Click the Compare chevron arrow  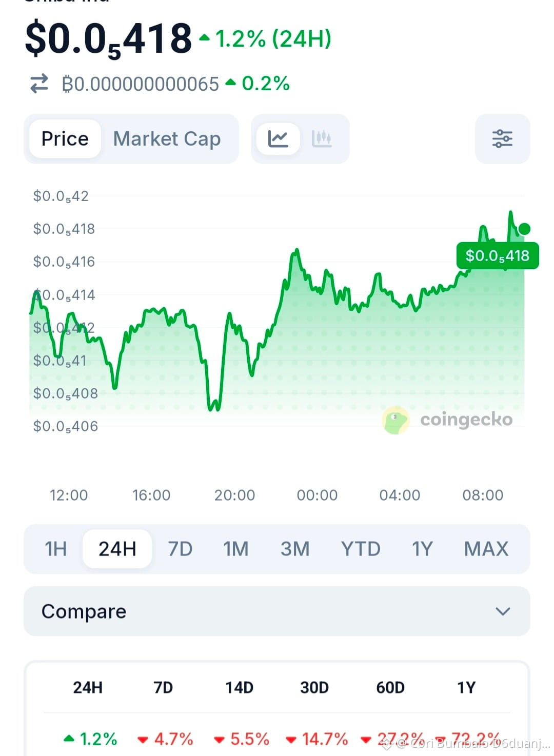[x=503, y=611]
